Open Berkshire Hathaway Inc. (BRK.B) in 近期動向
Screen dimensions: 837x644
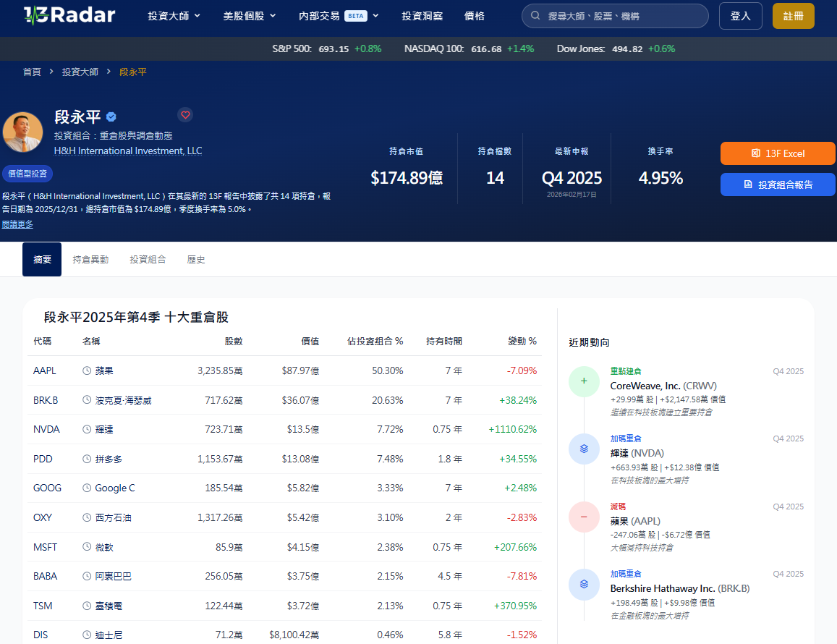(x=680, y=588)
